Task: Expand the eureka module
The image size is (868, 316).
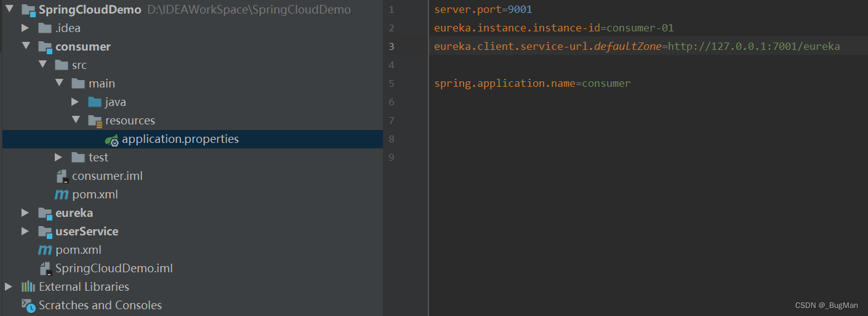Action: pos(25,213)
